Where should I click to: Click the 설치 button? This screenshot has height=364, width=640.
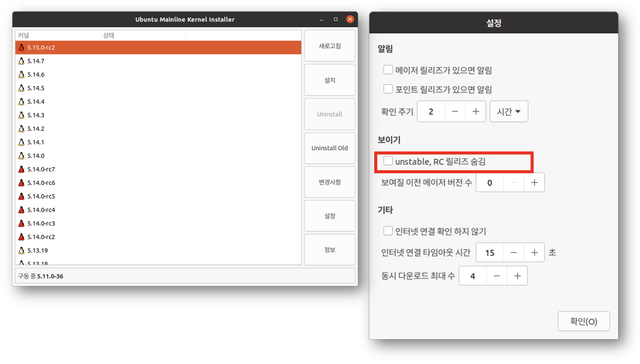tap(329, 80)
